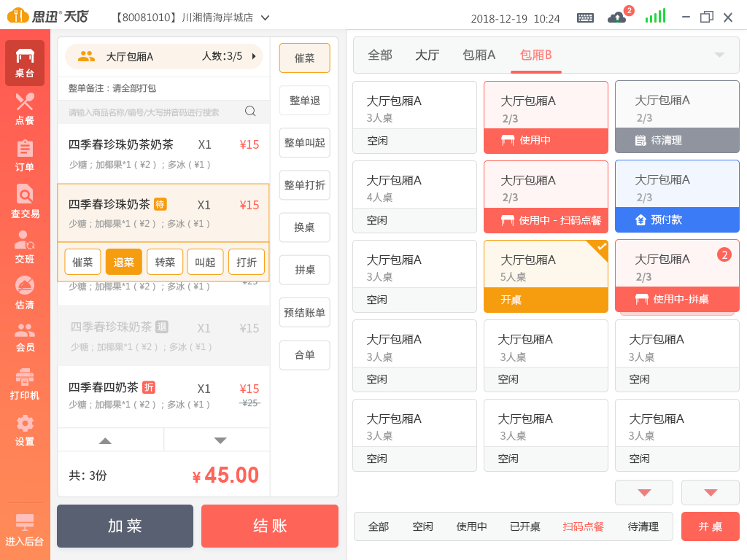
Task: Open the 交班 shift handover icon
Action: pos(25,247)
